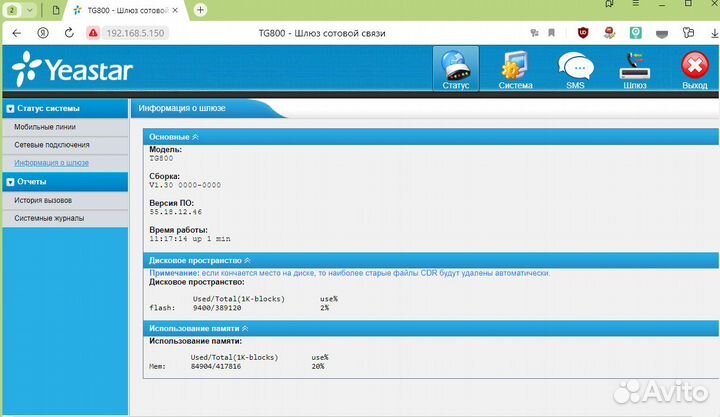Open История вызовов report
720x417 pixels.
43,200
